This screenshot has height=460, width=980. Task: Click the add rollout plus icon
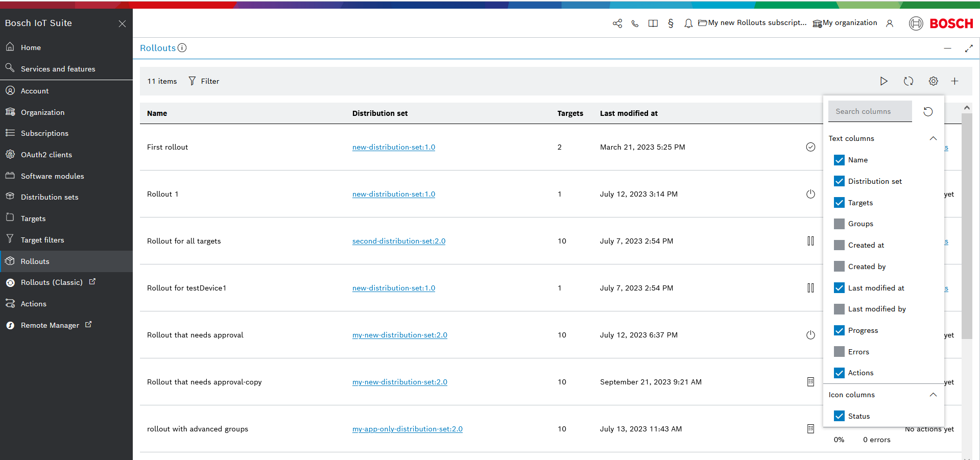tap(954, 81)
